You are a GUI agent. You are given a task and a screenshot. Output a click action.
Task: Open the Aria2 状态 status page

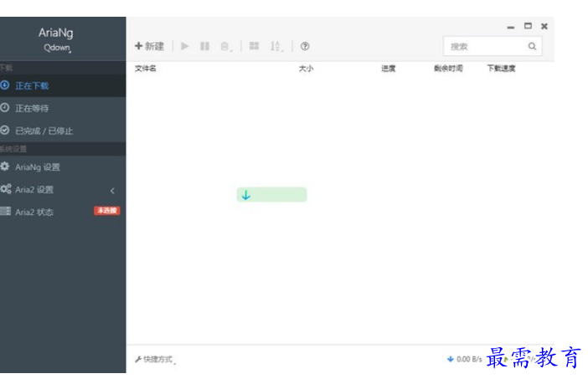[x=34, y=212]
